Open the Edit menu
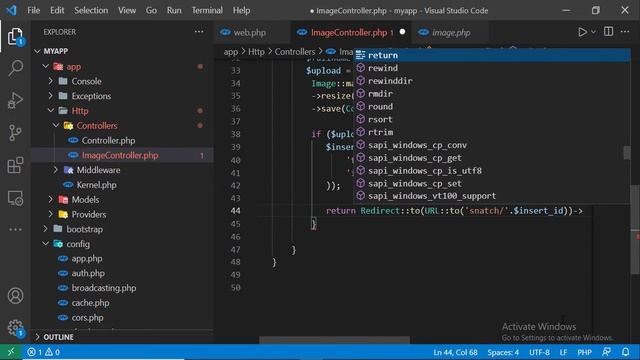This screenshot has height=360, width=640. (57, 10)
